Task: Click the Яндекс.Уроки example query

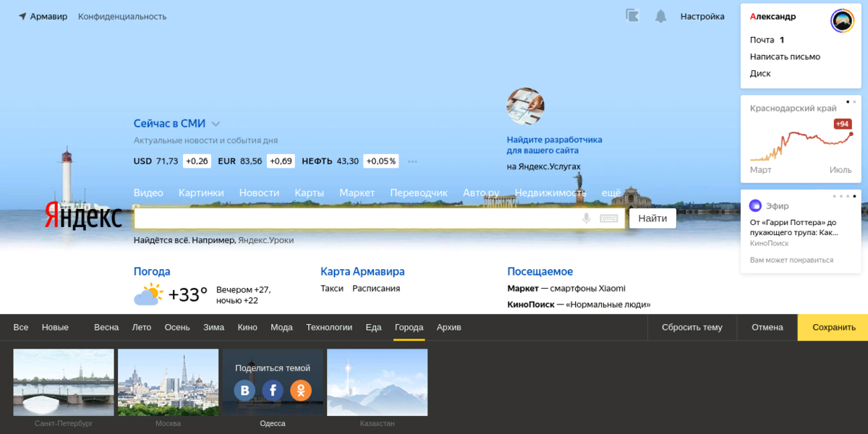Action: (265, 240)
